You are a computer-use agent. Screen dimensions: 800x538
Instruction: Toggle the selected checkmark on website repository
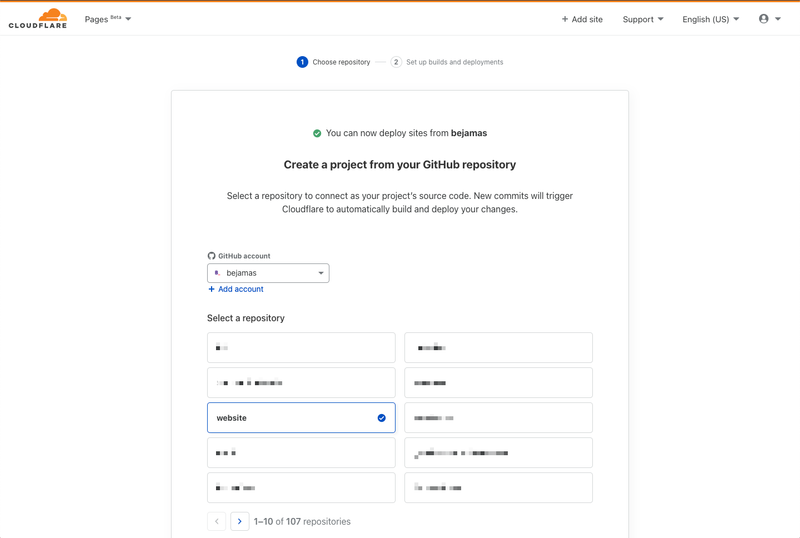[381, 418]
